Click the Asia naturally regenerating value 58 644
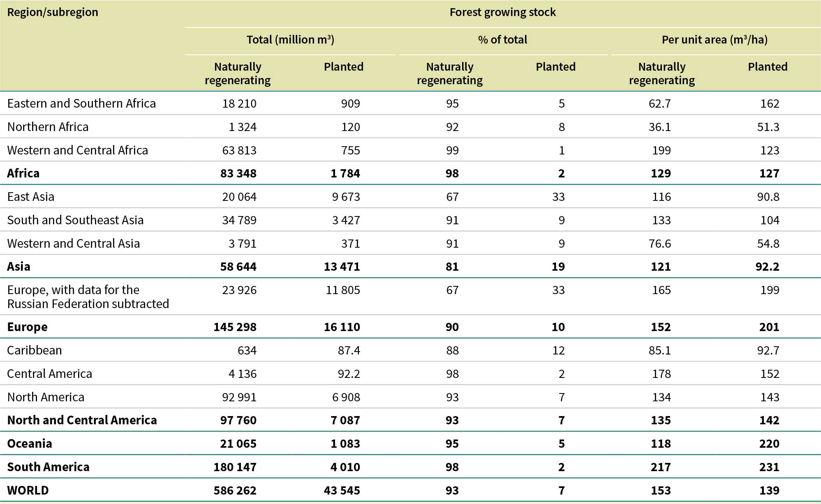The width and height of the screenshot is (821, 504). 238,267
